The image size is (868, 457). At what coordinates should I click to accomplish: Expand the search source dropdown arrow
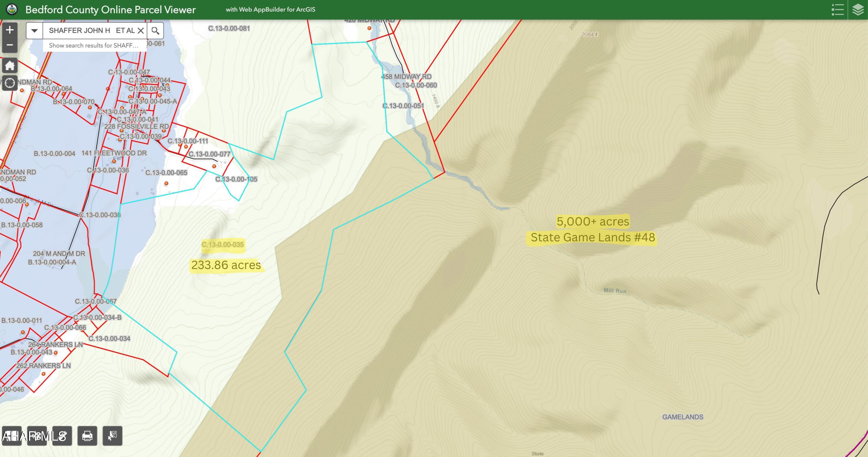coord(34,31)
